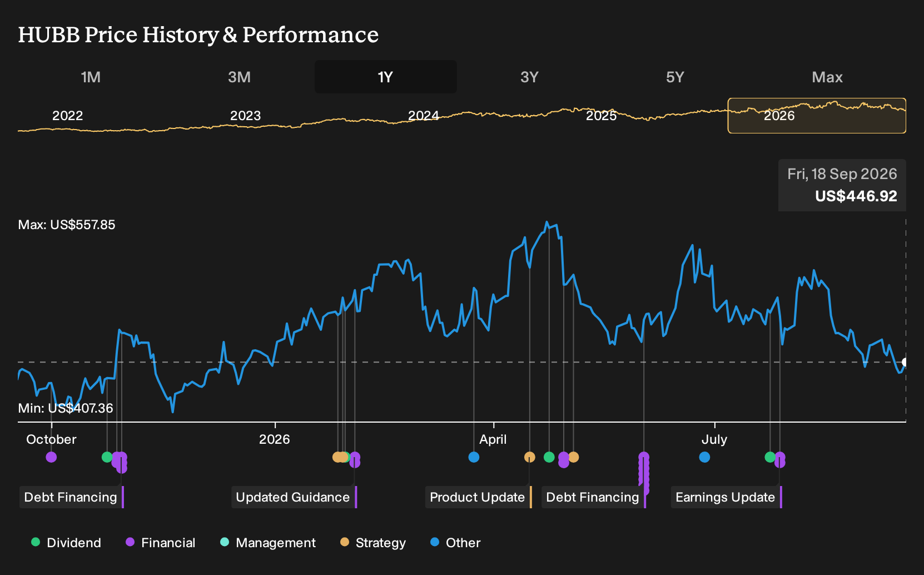
Task: Toggle Management events in the legend
Action: [x=268, y=542]
